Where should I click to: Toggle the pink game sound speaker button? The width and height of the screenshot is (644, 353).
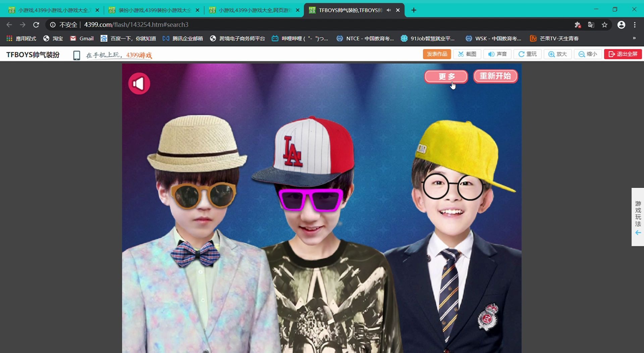[139, 83]
